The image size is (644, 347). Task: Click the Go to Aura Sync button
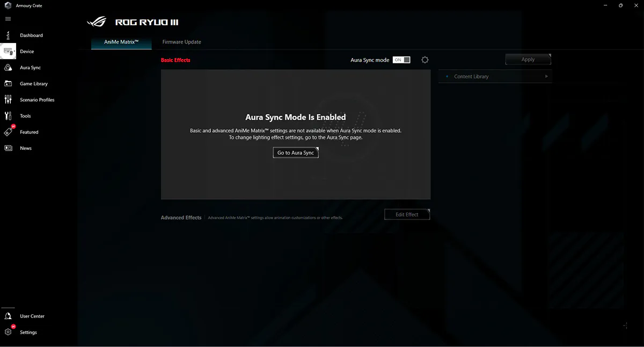(x=296, y=153)
